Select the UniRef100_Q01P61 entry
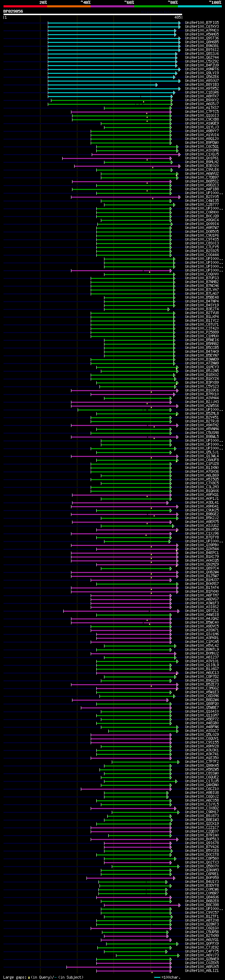Screen dimensions: 225x980 (x=202, y=158)
